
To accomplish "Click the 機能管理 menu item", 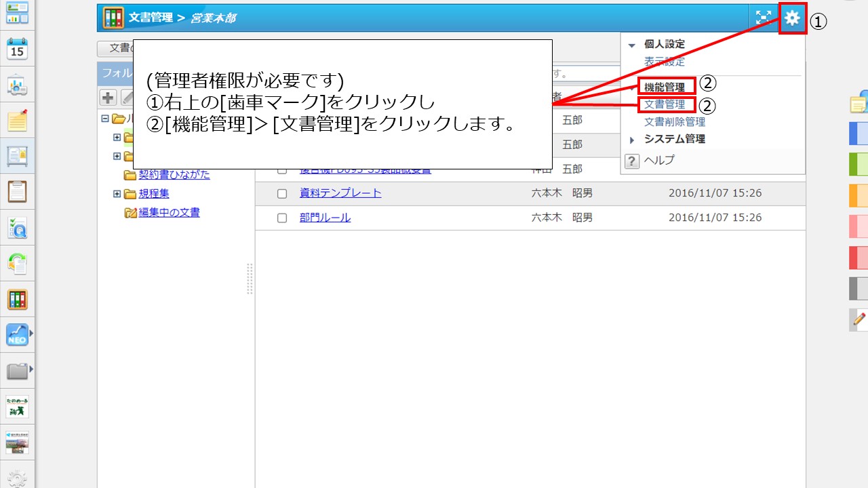I will click(x=667, y=84).
